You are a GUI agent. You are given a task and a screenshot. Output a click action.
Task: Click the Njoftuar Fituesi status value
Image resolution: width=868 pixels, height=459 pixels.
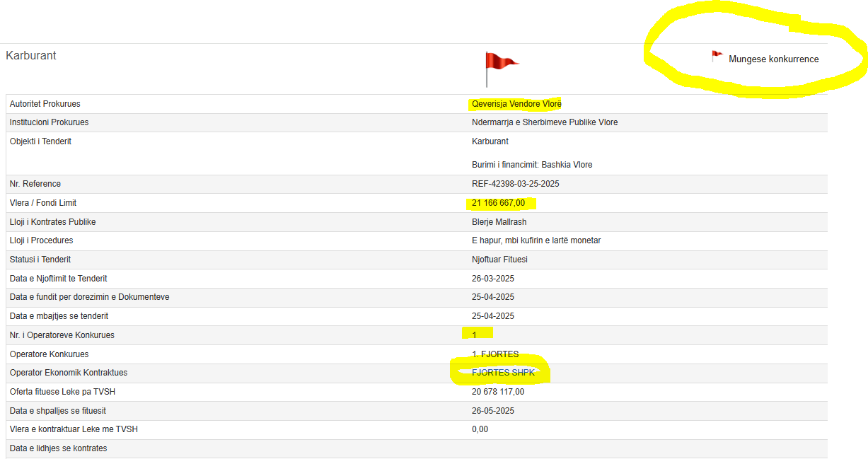499,260
